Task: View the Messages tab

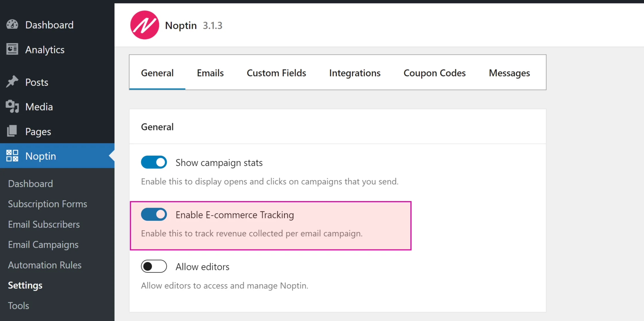Action: (509, 73)
